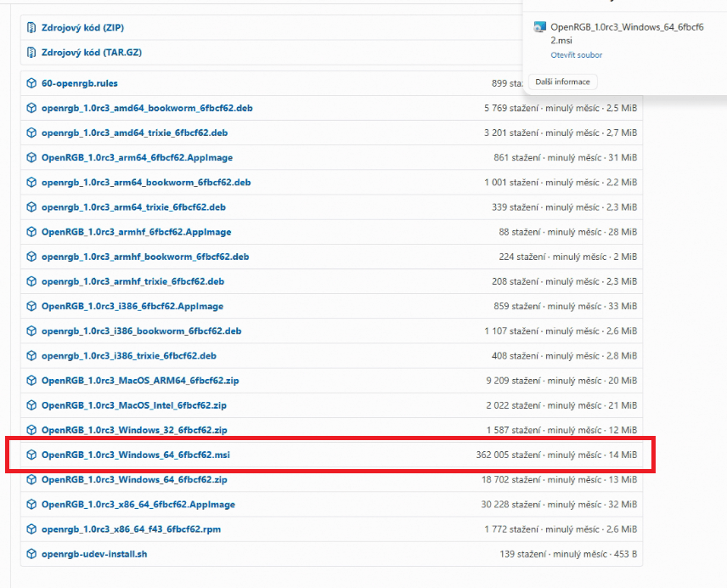Viewport: 727px width, 588px height.
Task: Download OpenRGB_1.0rc3_MacOS_ARM64_6fbcf62.zip
Action: [x=140, y=381]
